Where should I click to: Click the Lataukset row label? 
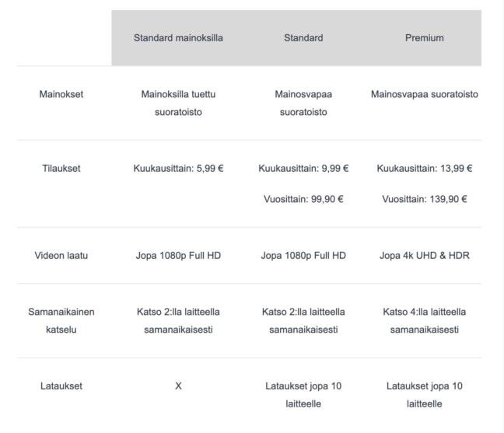(x=61, y=386)
